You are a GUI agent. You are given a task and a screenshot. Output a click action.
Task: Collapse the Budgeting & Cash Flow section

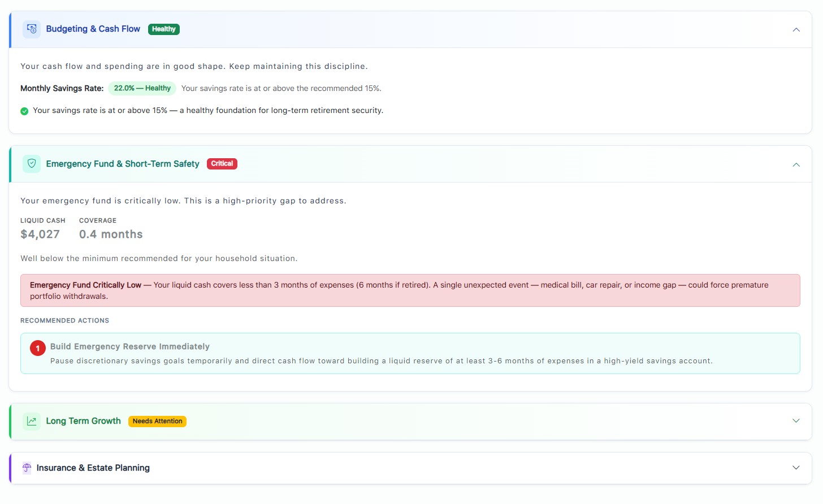click(x=796, y=29)
